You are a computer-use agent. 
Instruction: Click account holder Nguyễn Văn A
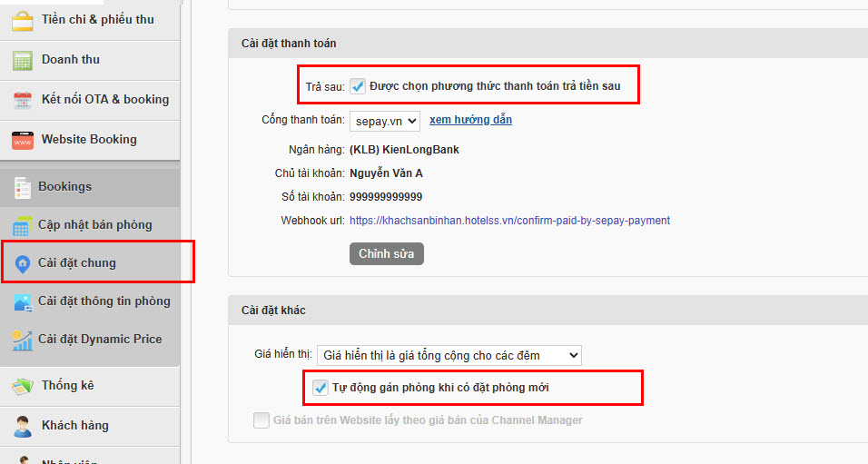click(387, 173)
